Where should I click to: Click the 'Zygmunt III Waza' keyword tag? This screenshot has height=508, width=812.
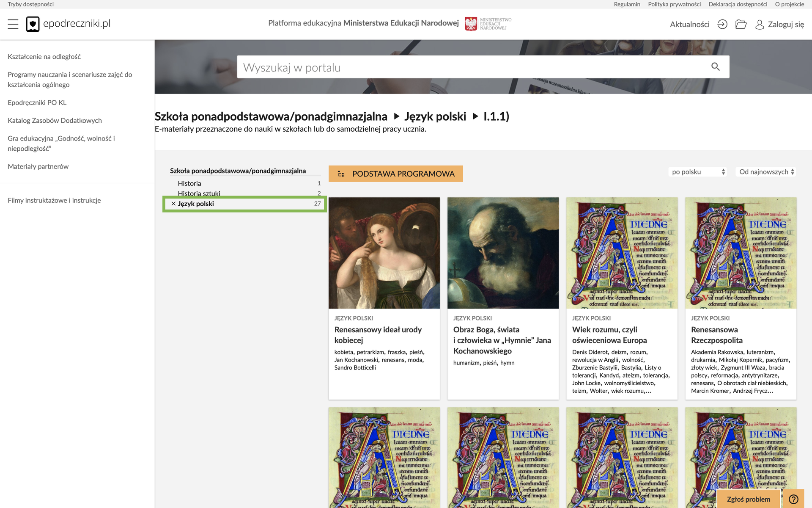click(743, 367)
